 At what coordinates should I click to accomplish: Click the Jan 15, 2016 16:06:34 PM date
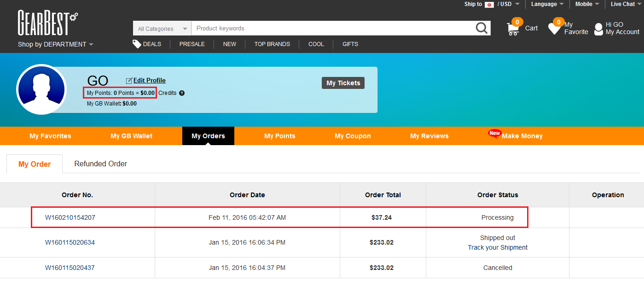tap(247, 242)
